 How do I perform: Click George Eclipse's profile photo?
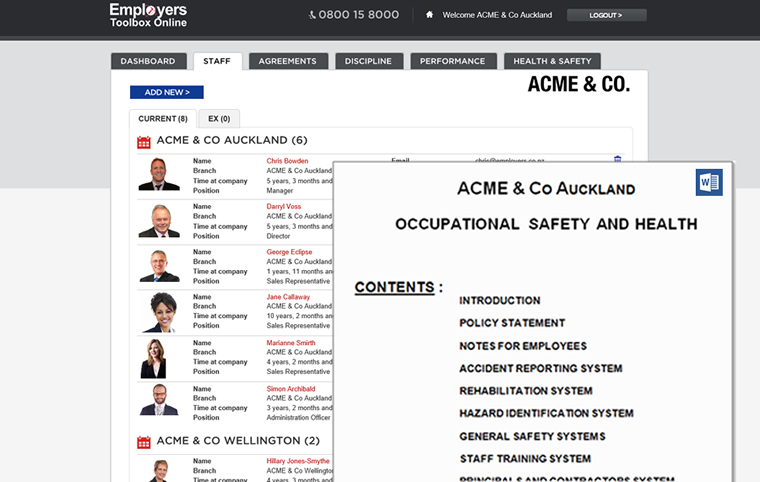pyautogui.click(x=159, y=265)
